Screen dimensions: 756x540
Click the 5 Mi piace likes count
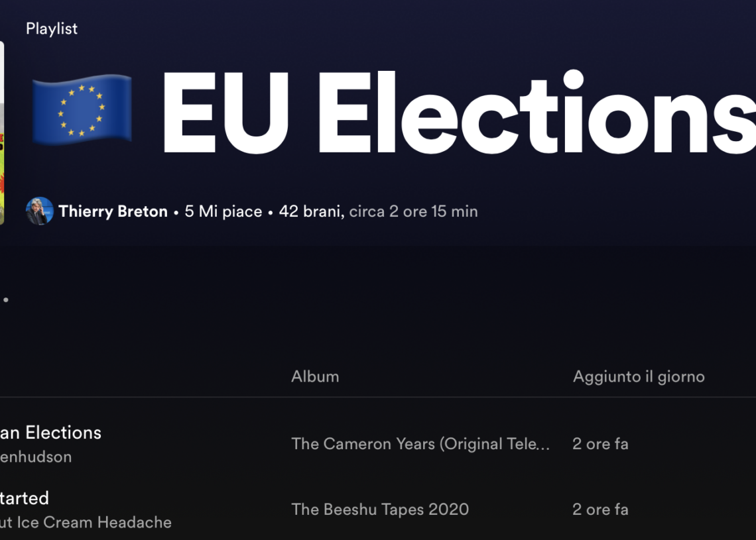(x=223, y=211)
